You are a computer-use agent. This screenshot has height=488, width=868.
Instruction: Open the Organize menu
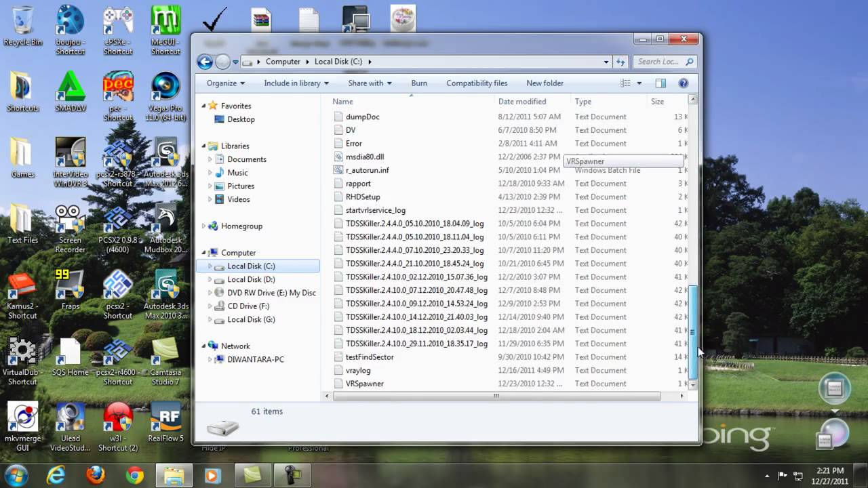click(226, 83)
